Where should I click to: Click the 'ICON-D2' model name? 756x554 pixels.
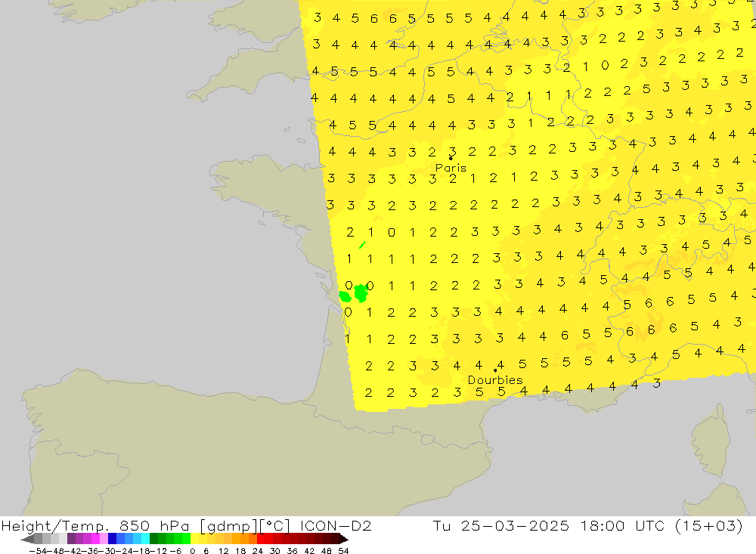pyautogui.click(x=336, y=525)
